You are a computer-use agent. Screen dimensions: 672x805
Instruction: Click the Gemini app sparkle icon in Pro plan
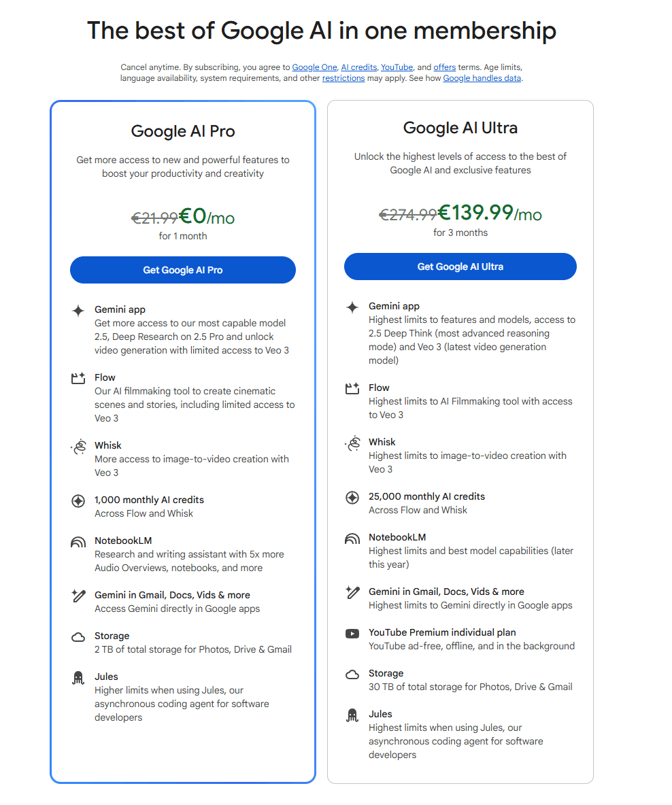[78, 311]
